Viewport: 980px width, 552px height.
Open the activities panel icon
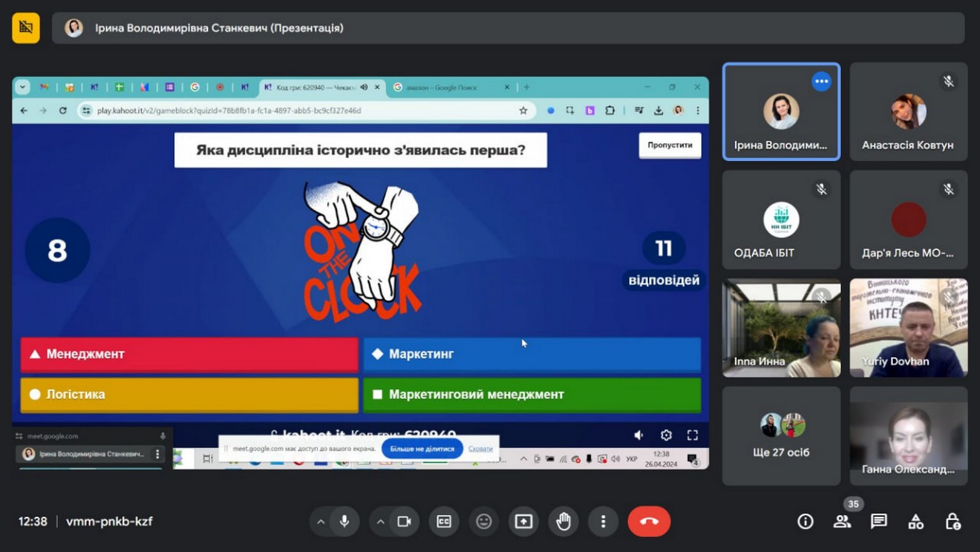pos(916,521)
